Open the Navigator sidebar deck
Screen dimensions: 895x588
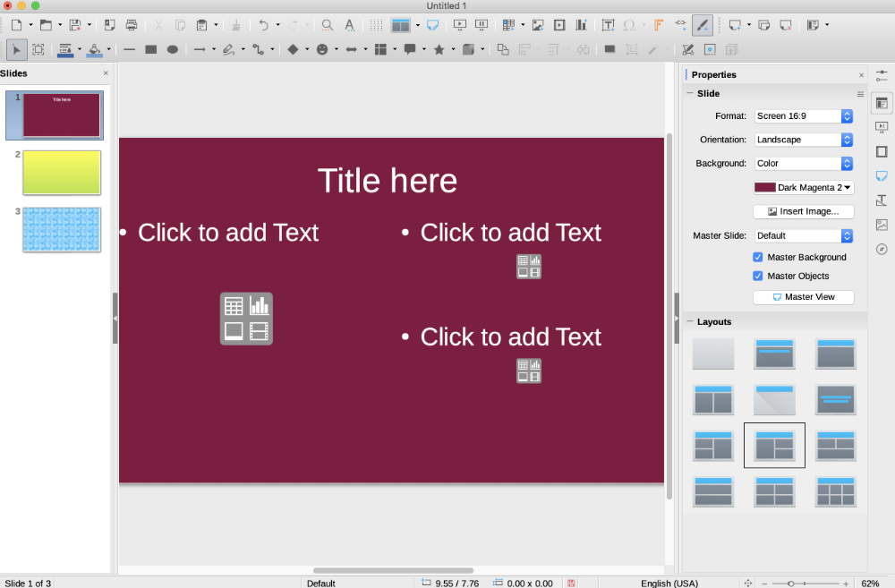(x=882, y=249)
